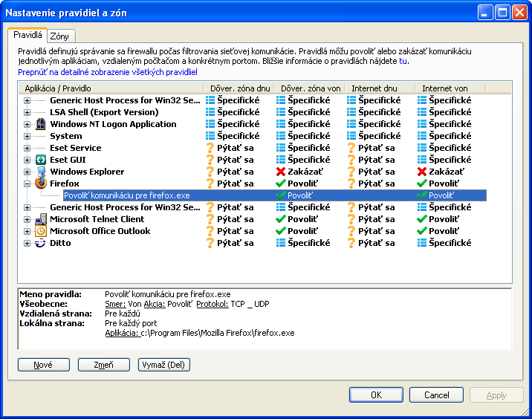Click the Dôver. zóna dnu column header
This screenshot has height=419, width=532.
tap(239, 88)
